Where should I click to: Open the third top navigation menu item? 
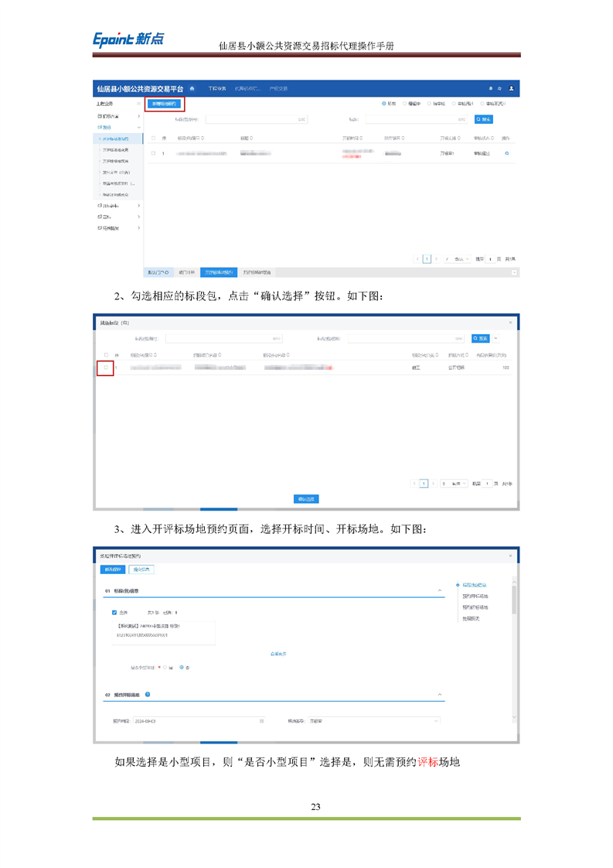tap(278, 88)
